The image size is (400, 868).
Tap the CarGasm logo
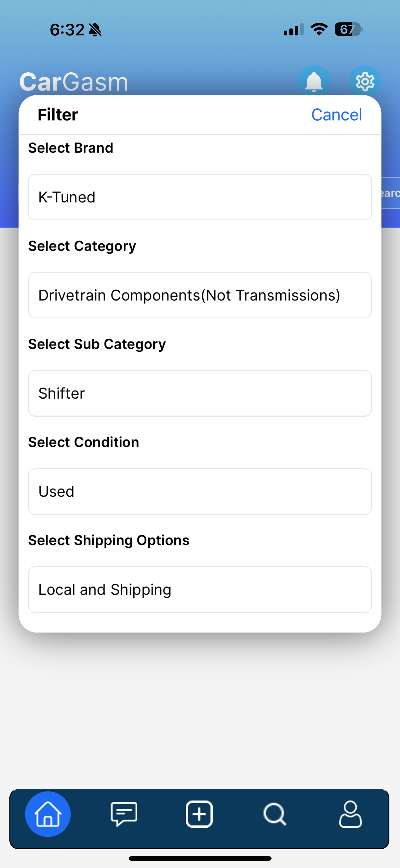74,82
